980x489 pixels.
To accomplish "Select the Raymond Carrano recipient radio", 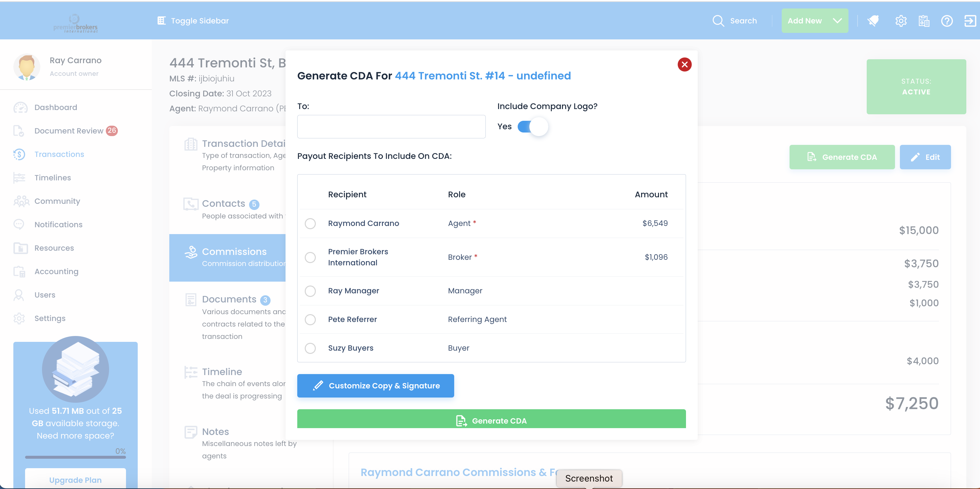I will (x=310, y=223).
